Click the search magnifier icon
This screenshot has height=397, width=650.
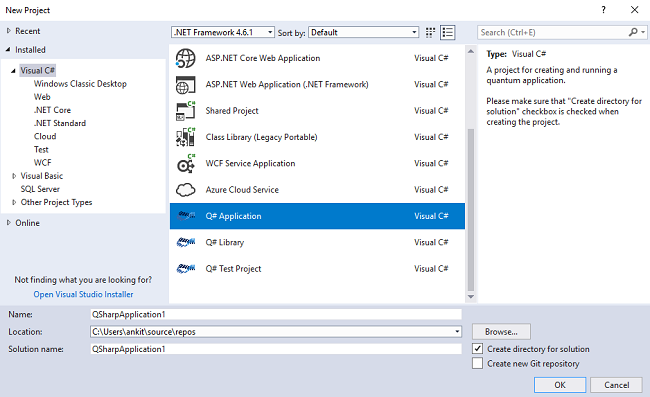click(x=633, y=32)
